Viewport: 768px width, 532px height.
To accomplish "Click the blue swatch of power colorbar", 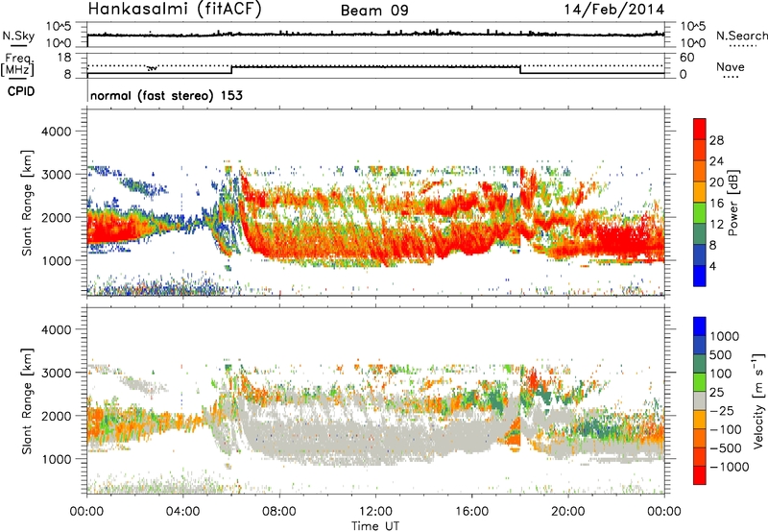I will click(x=700, y=276).
